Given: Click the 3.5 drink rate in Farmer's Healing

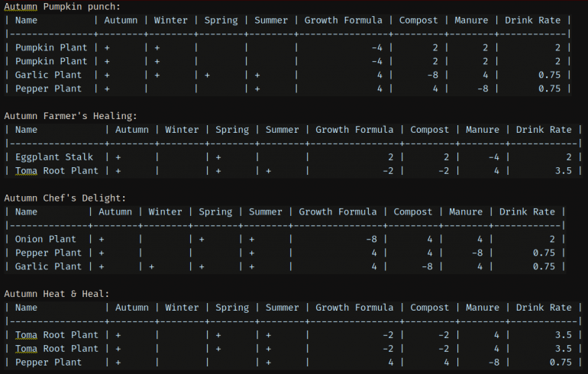Looking at the screenshot, I should tap(564, 171).
